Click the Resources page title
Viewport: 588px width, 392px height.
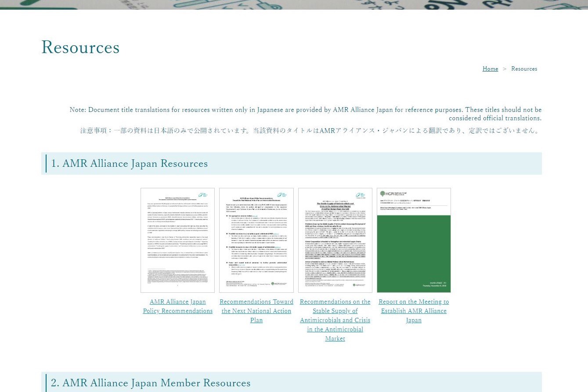(x=80, y=47)
